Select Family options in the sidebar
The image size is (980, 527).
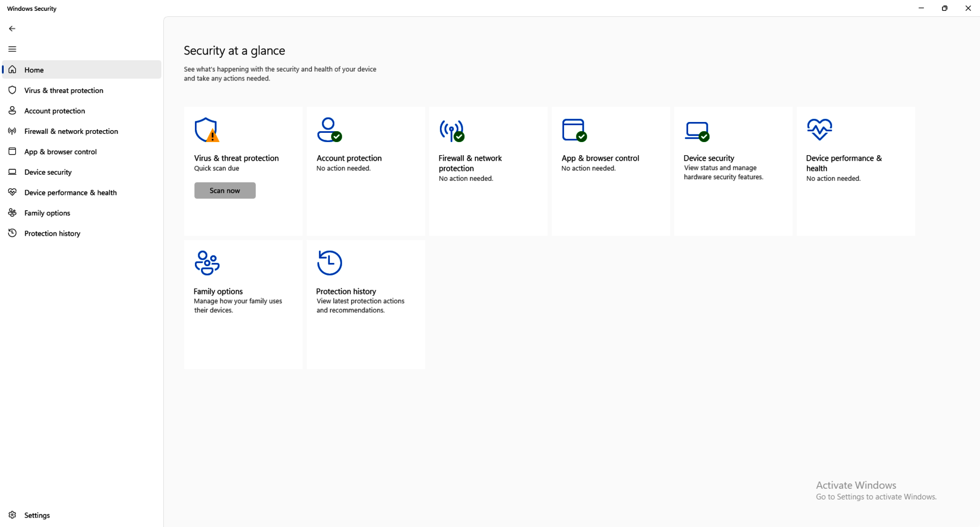(47, 213)
